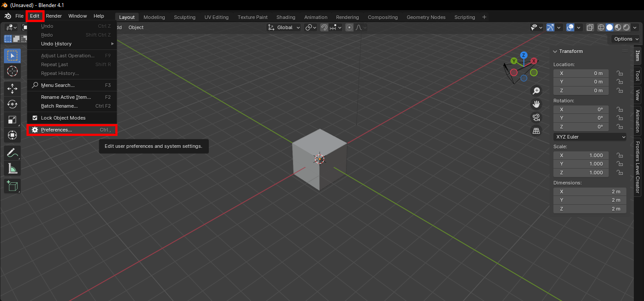Open the Global transform orientation dropdown

click(x=284, y=27)
